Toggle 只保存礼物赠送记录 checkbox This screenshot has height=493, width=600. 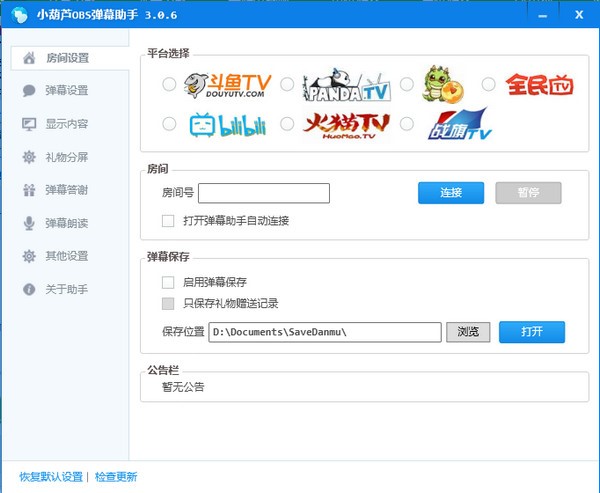(x=168, y=304)
